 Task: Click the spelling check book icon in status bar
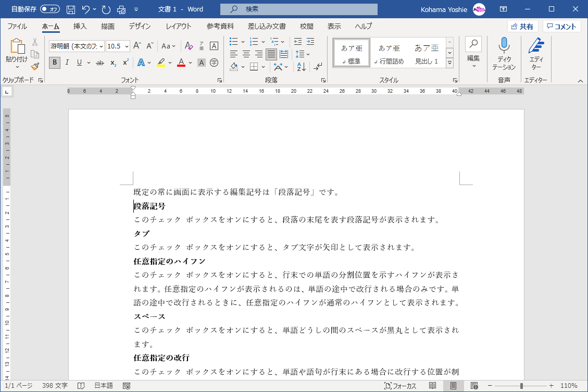point(81,386)
